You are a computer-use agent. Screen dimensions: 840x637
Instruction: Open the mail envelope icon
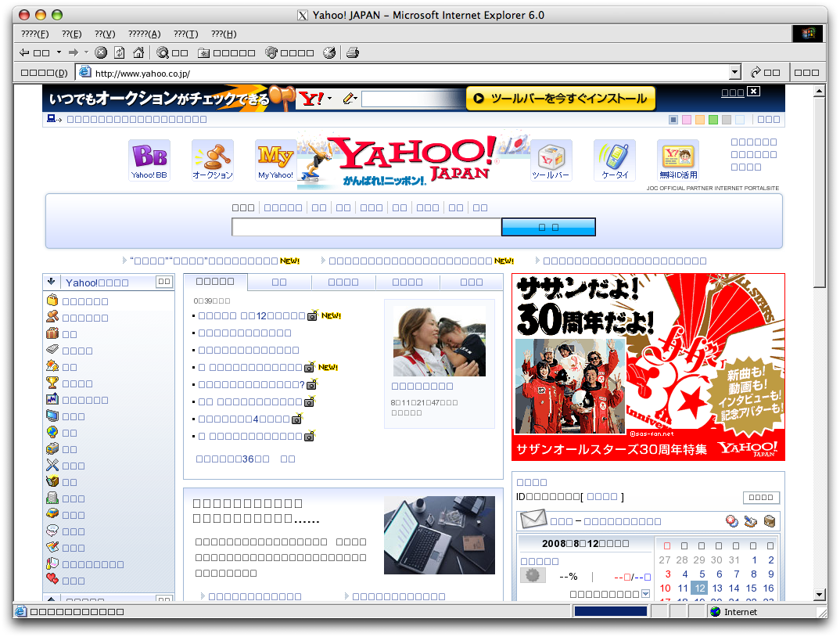(x=533, y=519)
